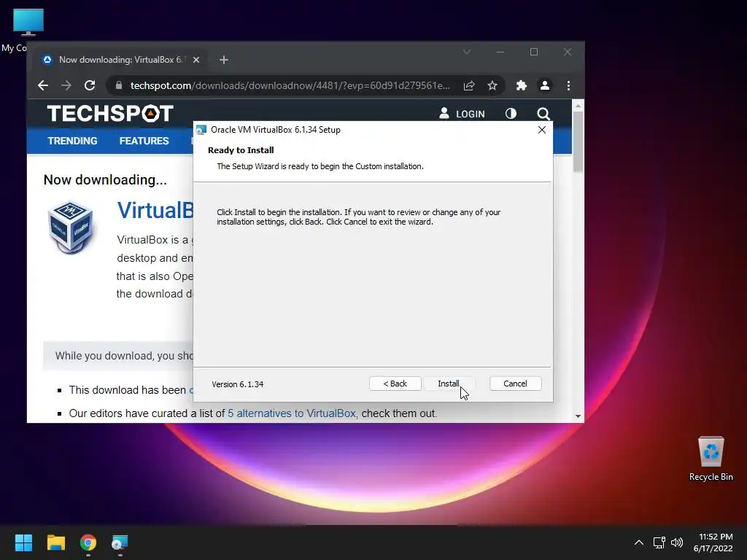747x560 pixels.
Task: Click VirtualBox installer taskbar icon
Action: click(x=120, y=542)
